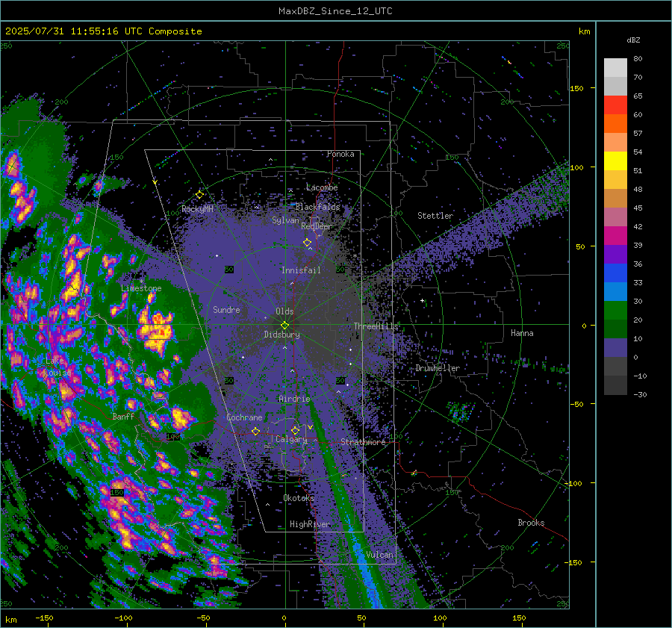Click the Blackfalds label

click(317, 207)
